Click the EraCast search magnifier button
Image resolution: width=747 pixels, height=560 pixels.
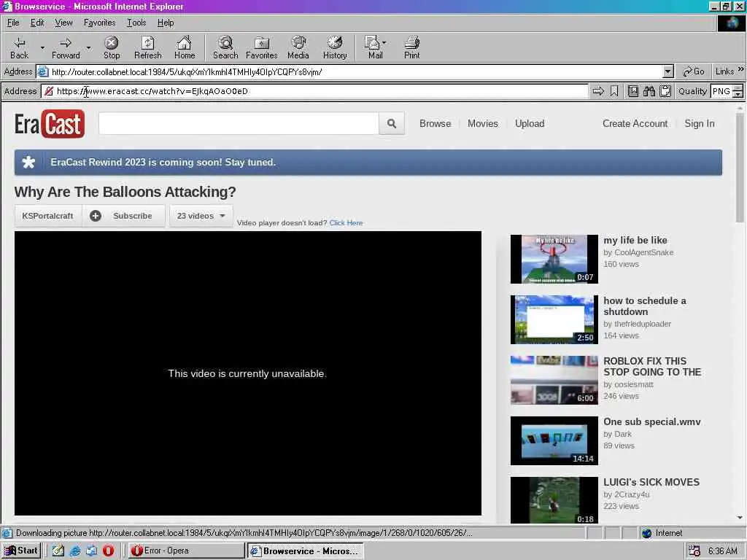(392, 124)
